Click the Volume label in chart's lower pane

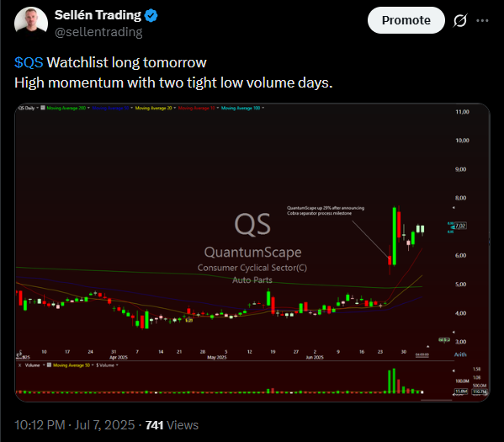pos(32,365)
